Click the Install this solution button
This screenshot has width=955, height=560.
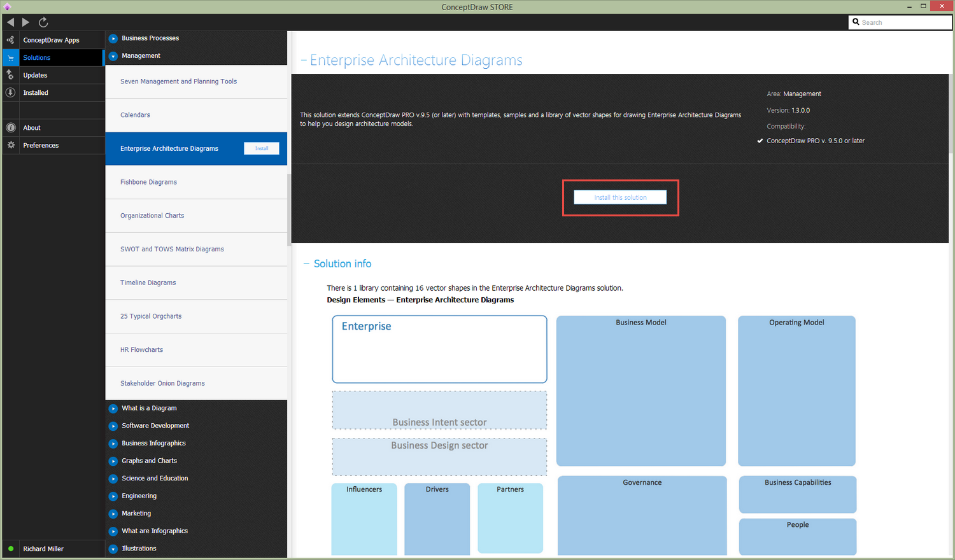(x=620, y=197)
